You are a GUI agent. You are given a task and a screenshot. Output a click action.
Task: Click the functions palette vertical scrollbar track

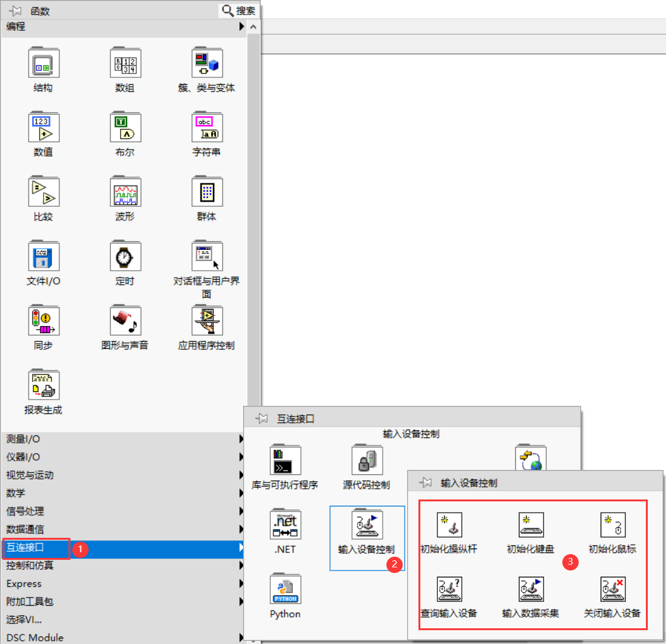pyautogui.click(x=254, y=219)
